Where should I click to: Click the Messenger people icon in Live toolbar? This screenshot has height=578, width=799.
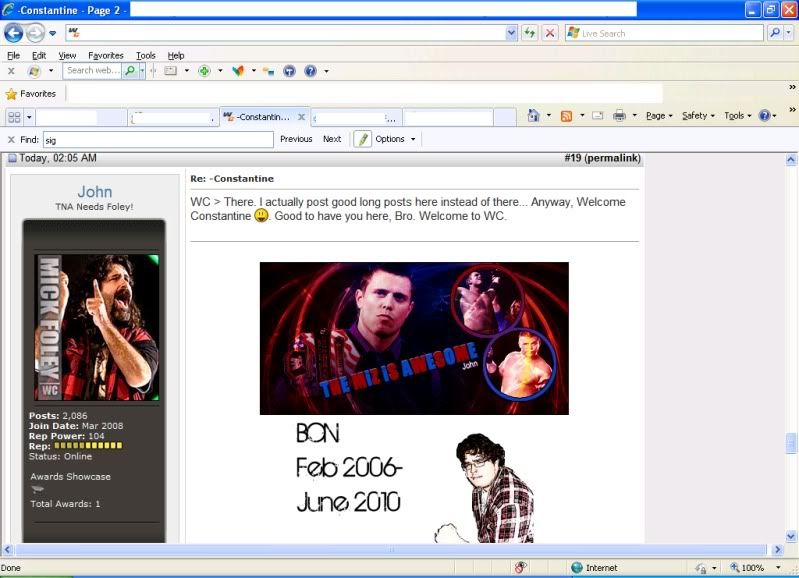pyautogui.click(x=269, y=71)
